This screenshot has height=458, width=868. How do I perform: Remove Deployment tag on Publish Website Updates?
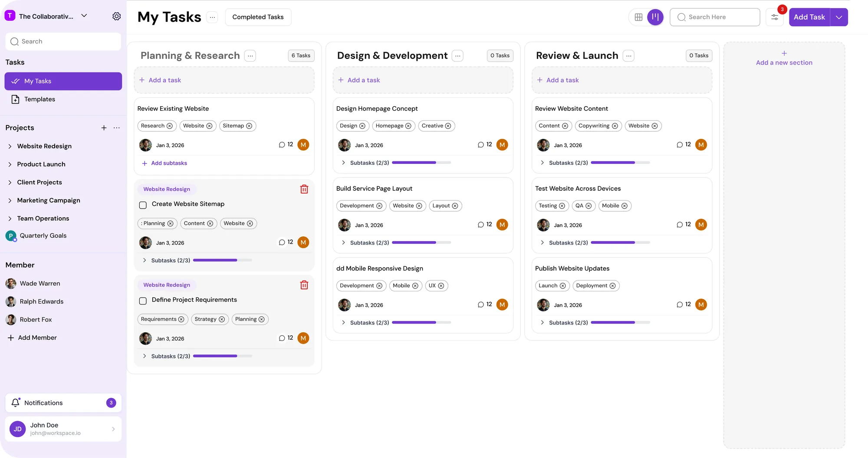612,285
